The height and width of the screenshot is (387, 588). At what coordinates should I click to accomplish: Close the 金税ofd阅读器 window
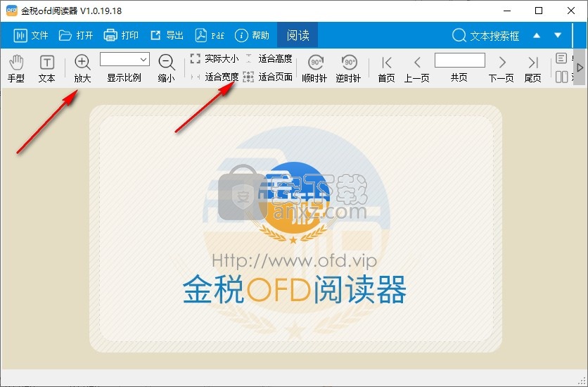(571, 11)
